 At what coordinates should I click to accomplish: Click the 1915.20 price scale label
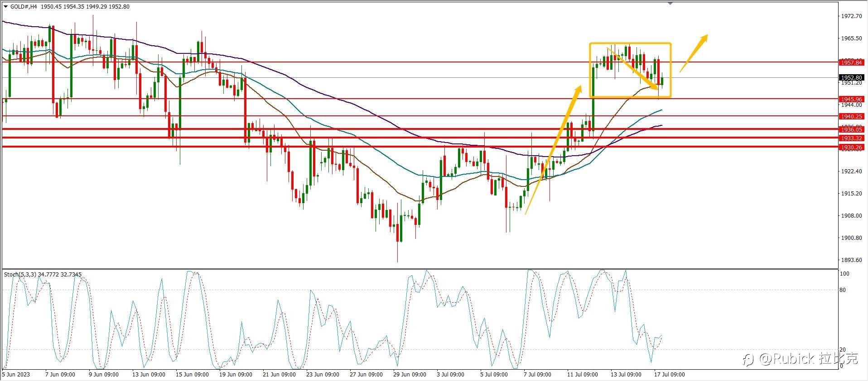click(x=851, y=194)
